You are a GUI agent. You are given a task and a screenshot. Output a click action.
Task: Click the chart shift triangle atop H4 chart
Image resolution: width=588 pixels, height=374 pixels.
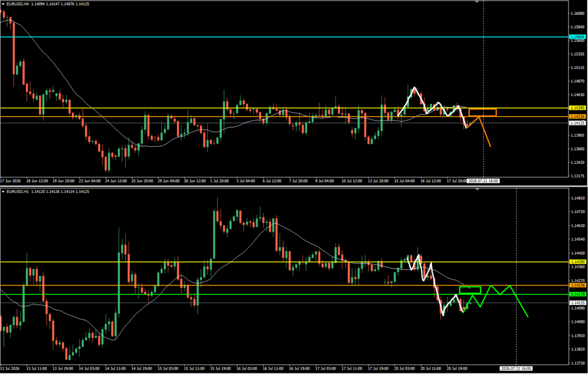pyautogui.click(x=477, y=2)
